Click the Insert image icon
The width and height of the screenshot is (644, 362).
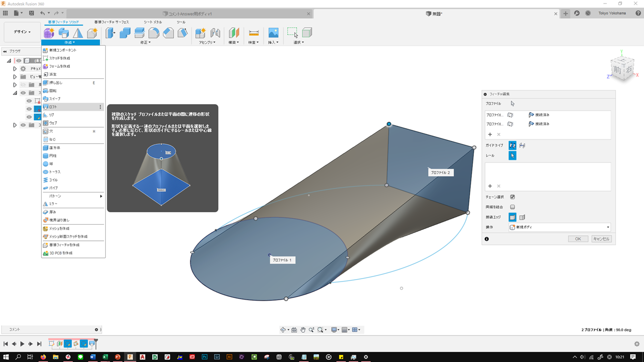(x=273, y=33)
